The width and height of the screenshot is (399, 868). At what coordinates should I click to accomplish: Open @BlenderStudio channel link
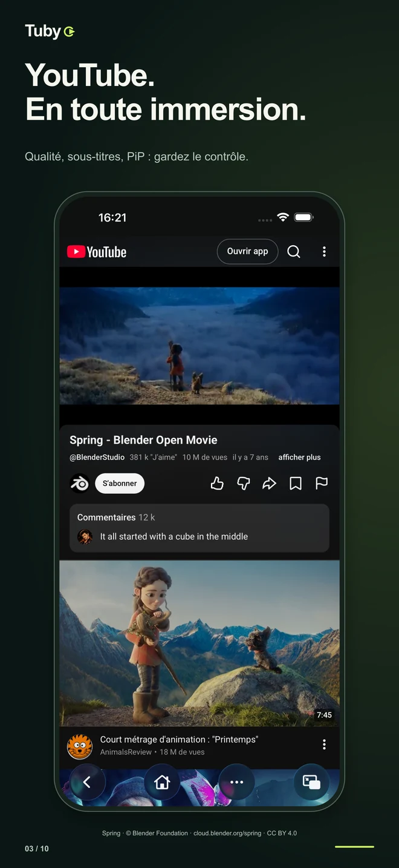click(97, 458)
